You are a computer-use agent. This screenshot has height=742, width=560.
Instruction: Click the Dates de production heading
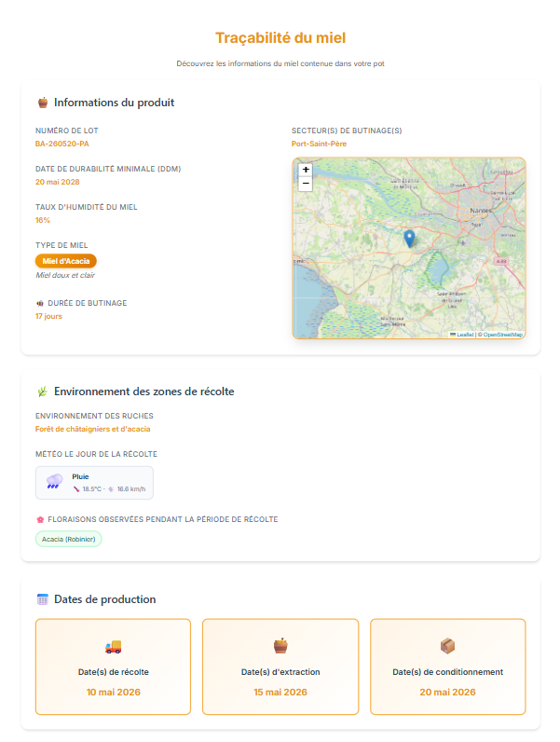[105, 599]
